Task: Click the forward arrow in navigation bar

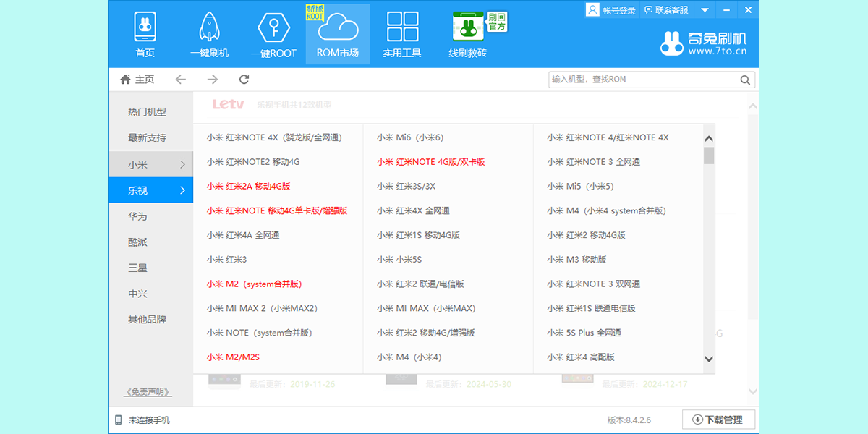Action: (213, 80)
